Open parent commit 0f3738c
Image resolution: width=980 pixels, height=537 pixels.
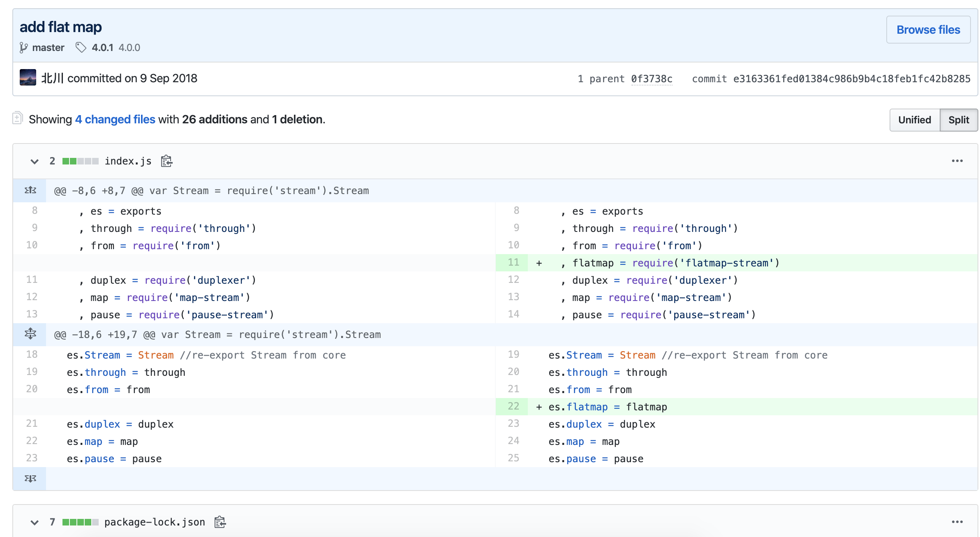tap(652, 79)
